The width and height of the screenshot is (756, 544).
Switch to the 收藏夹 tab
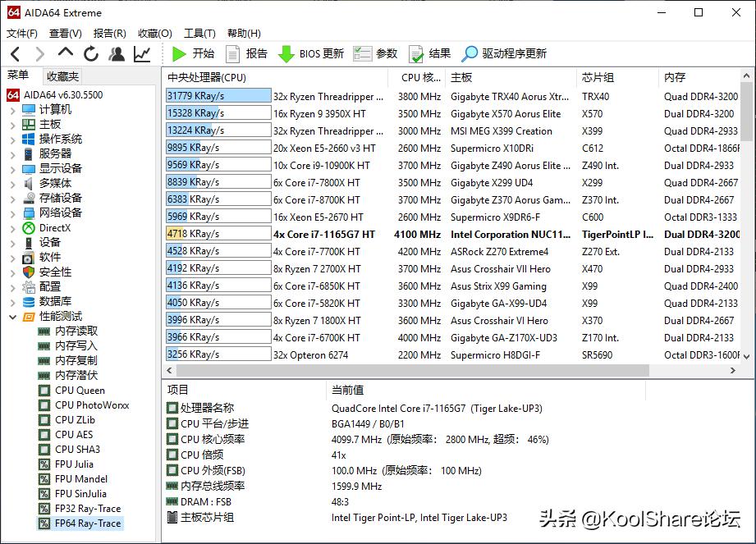[62, 76]
